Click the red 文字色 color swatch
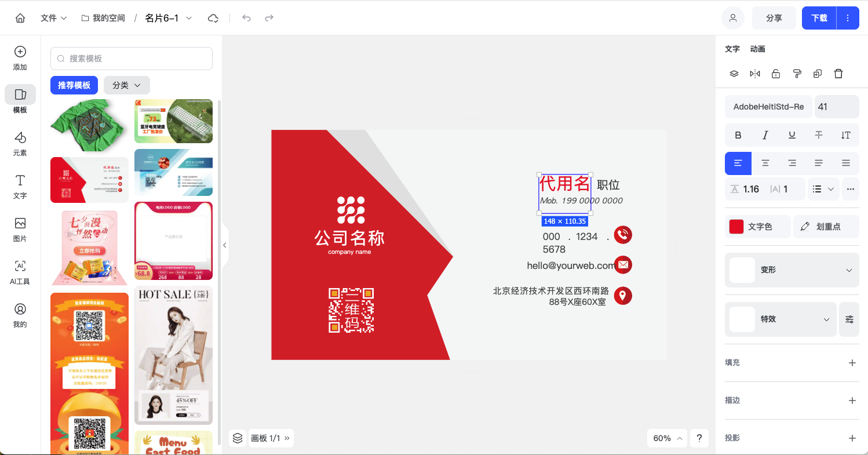This screenshot has width=868, height=455. 736,226
